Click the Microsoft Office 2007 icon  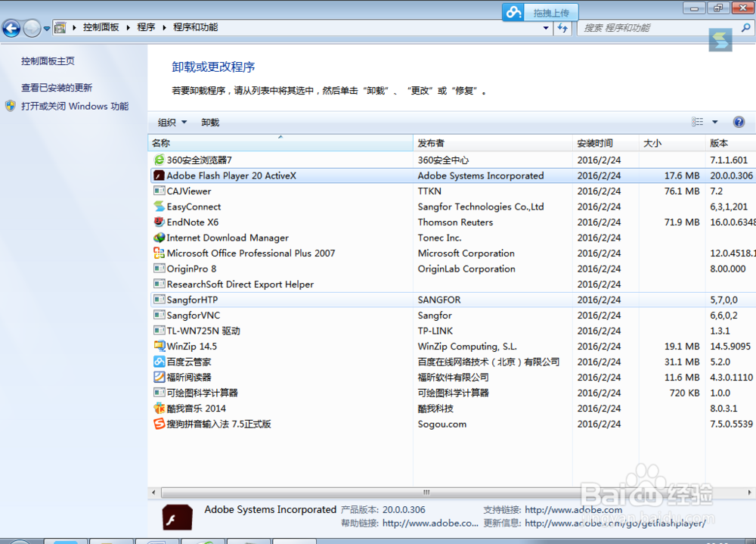click(x=159, y=253)
